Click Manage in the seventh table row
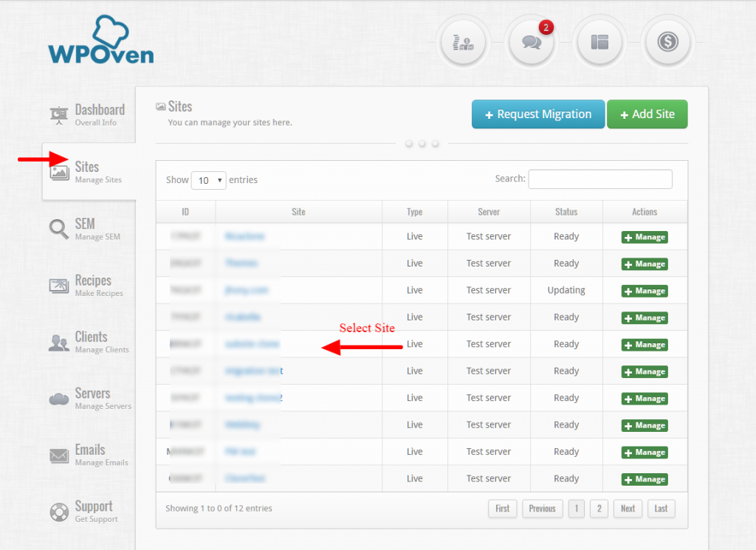 click(645, 399)
